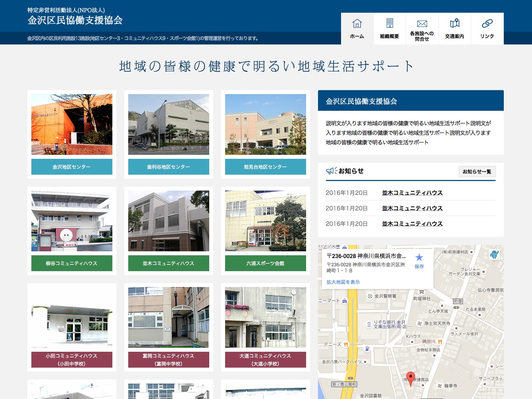Click the デニーズ restaurant icon on the map
This screenshot has height=399, width=532.
click(x=346, y=344)
